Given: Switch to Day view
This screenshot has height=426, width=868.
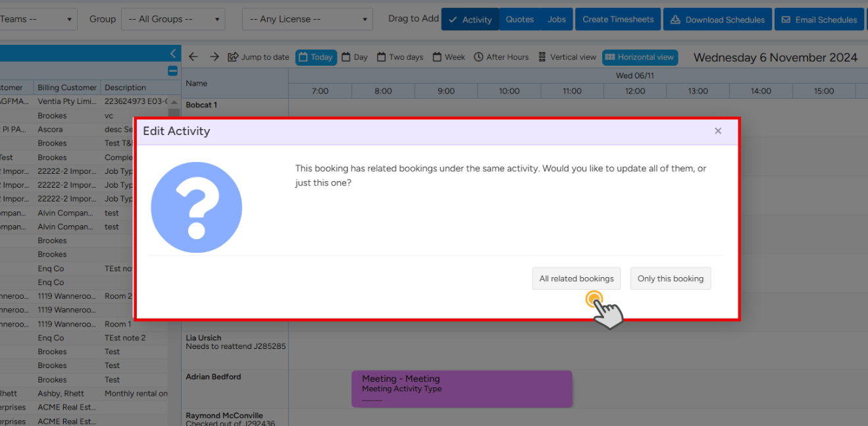Looking at the screenshot, I should 354,57.
